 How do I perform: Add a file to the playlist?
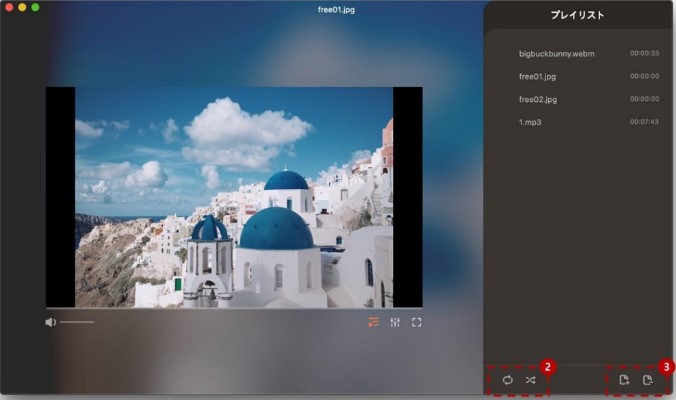click(624, 380)
